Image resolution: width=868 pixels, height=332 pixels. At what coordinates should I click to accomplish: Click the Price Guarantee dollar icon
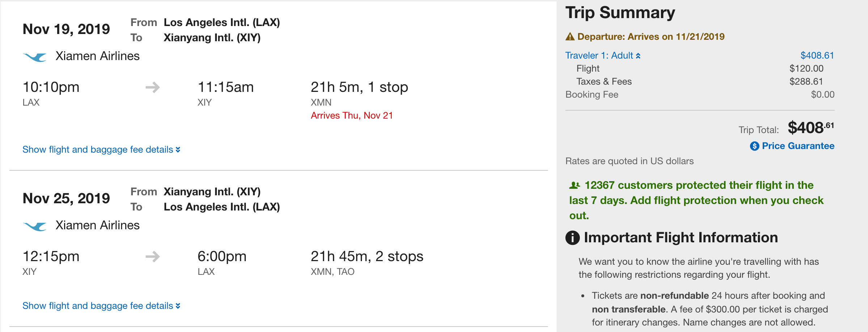[x=754, y=146]
